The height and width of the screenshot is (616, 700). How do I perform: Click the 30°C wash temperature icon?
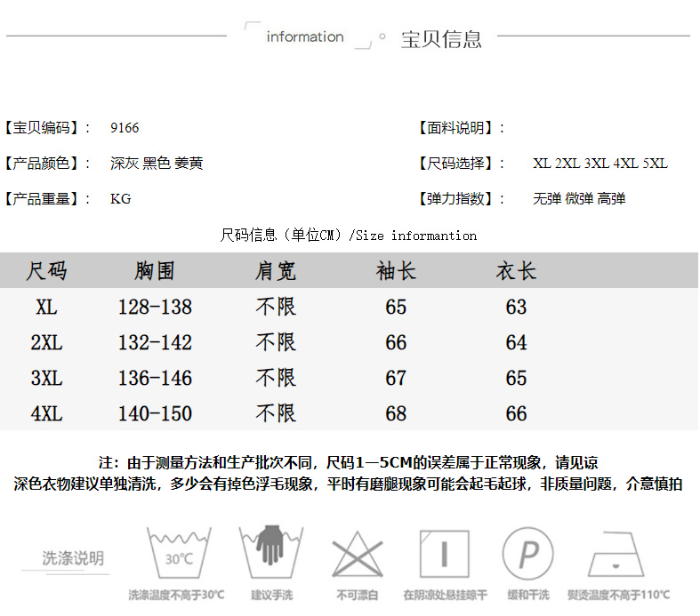click(179, 552)
